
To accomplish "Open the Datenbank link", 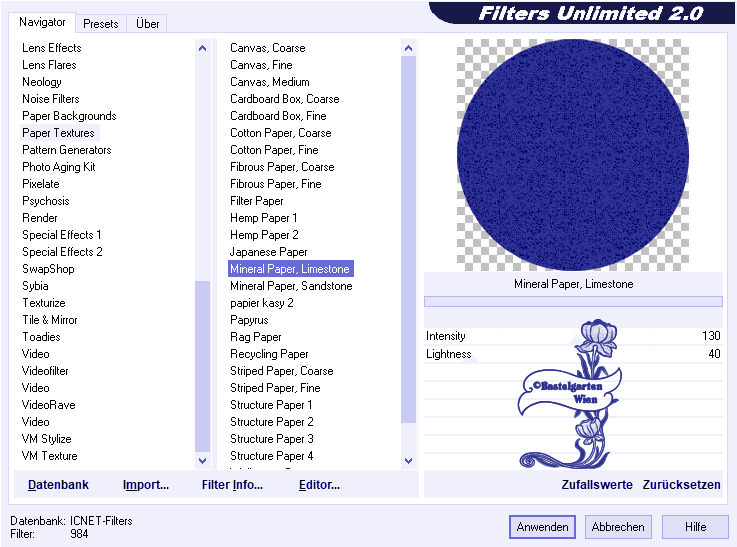I will [58, 484].
